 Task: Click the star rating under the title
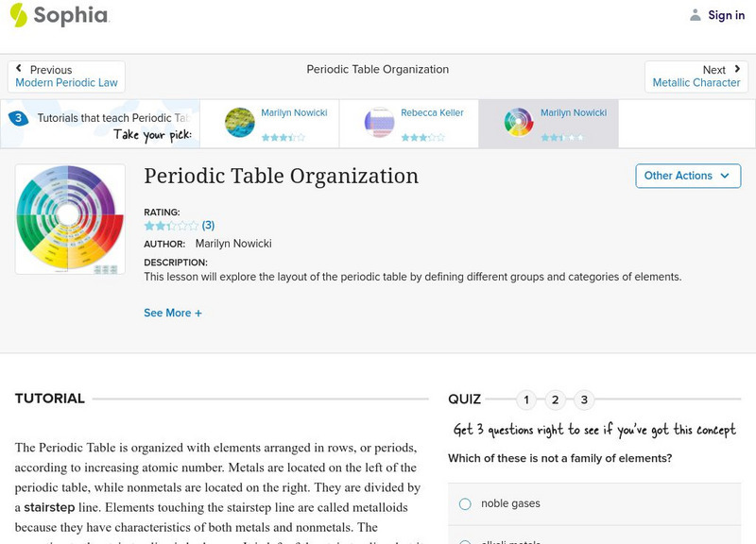tap(171, 226)
